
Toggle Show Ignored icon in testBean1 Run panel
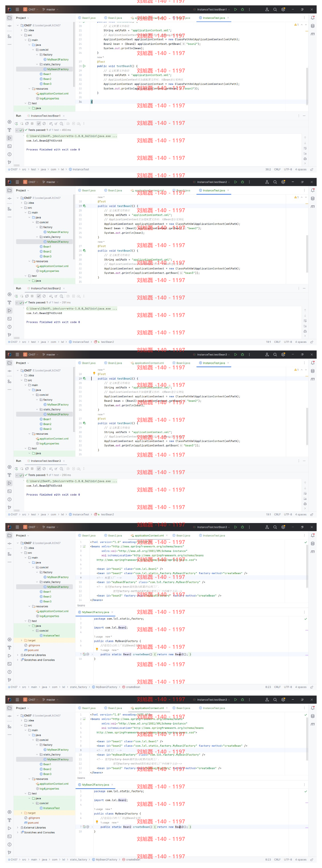[44, 124]
